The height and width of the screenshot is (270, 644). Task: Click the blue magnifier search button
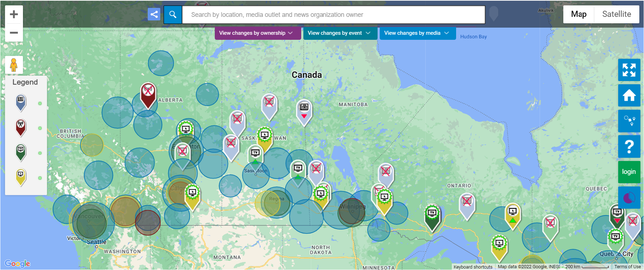(173, 15)
